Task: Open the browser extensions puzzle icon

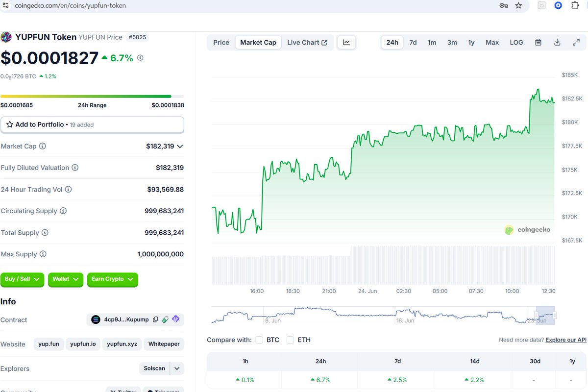Action: [575, 5]
